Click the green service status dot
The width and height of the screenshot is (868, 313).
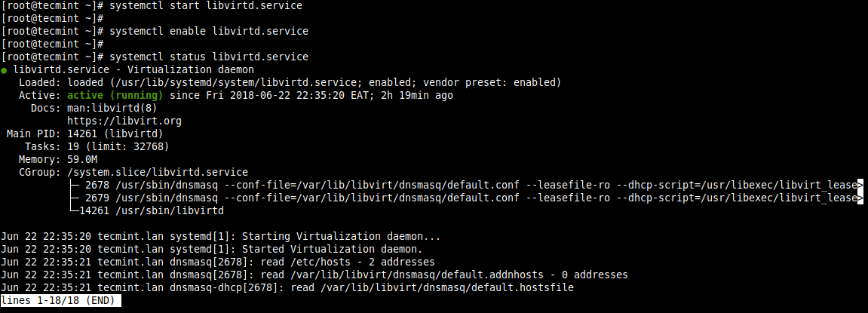(x=5, y=69)
